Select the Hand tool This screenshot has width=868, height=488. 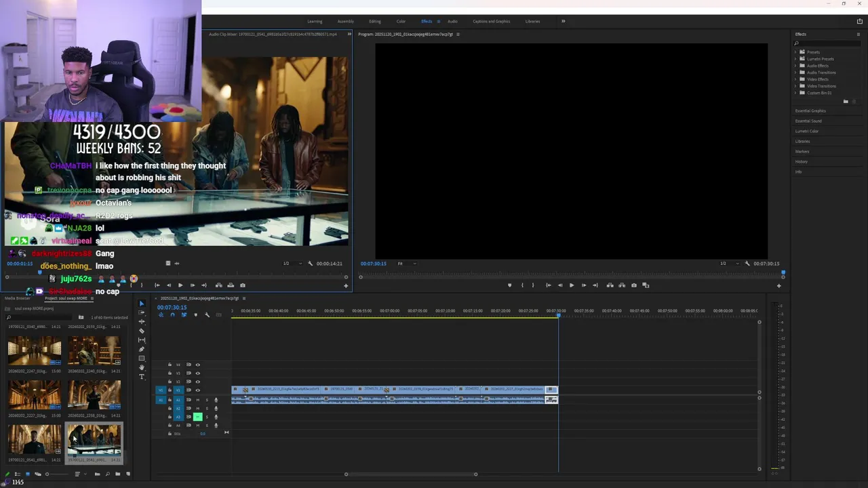(x=142, y=367)
